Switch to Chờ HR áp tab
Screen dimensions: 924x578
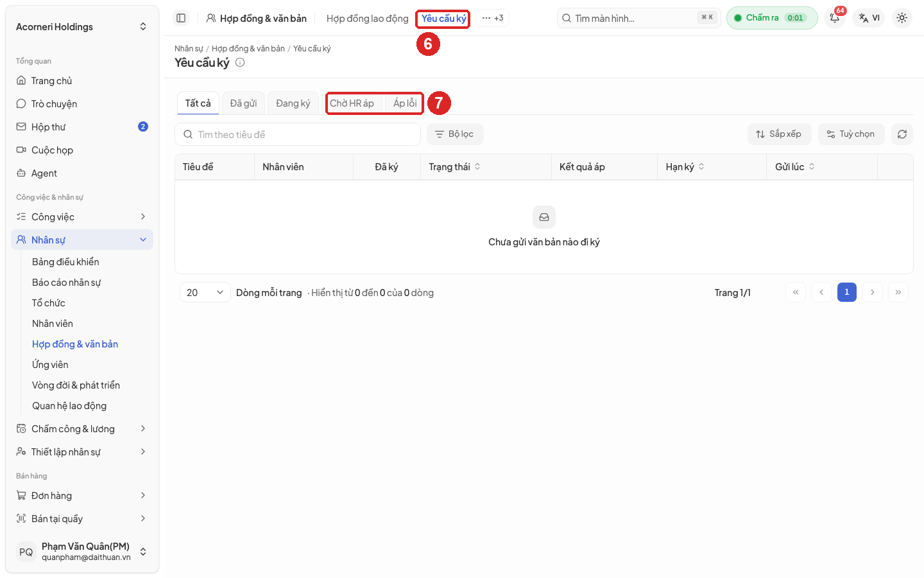(x=352, y=103)
